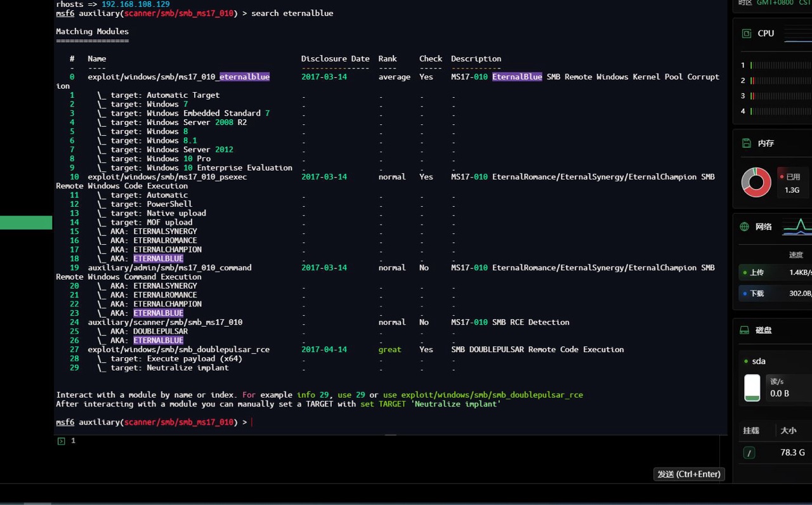Click the sda disk usage gauge
The height and width of the screenshot is (505, 812).
point(752,388)
